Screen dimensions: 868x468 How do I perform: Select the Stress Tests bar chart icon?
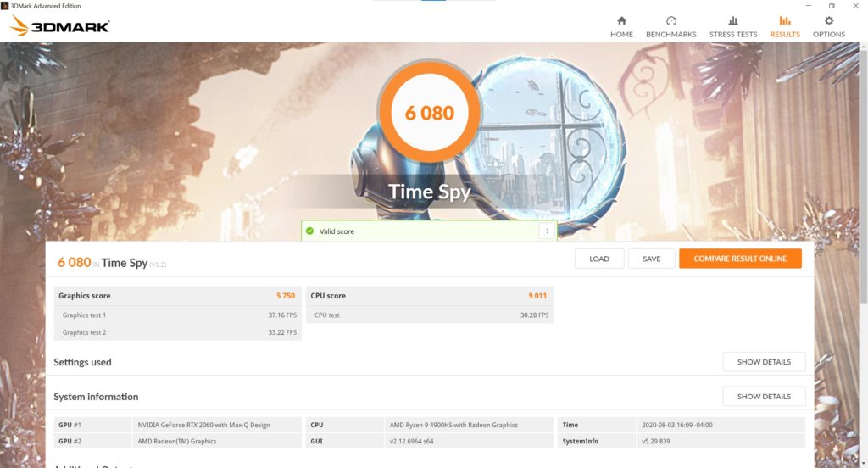click(x=733, y=21)
